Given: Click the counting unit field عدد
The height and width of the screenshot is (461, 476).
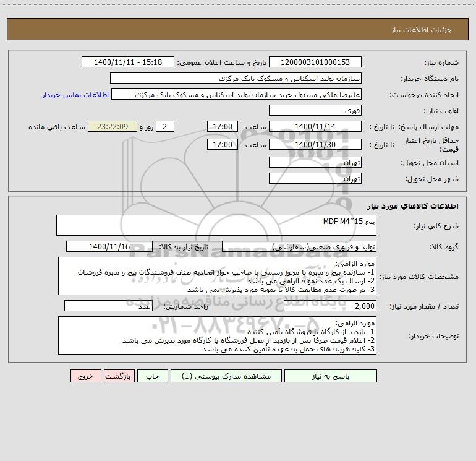Looking at the screenshot, I should (x=108, y=306).
